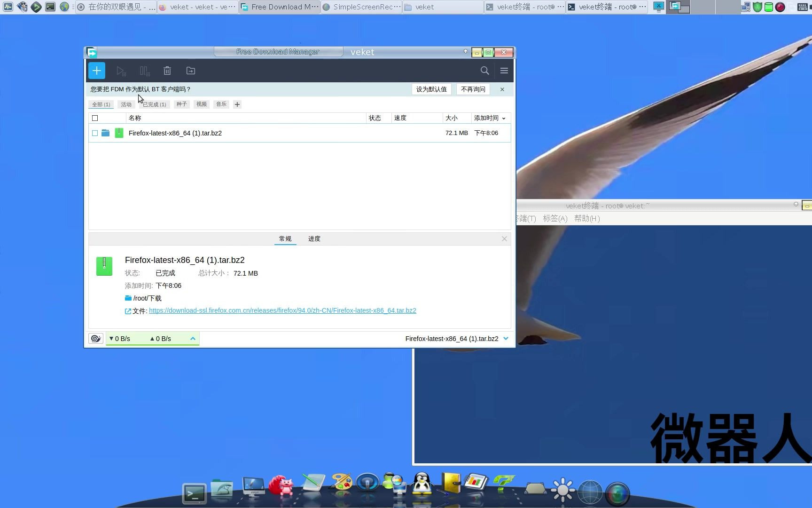
Task: Open the file manager folder dock icon
Action: (222, 490)
